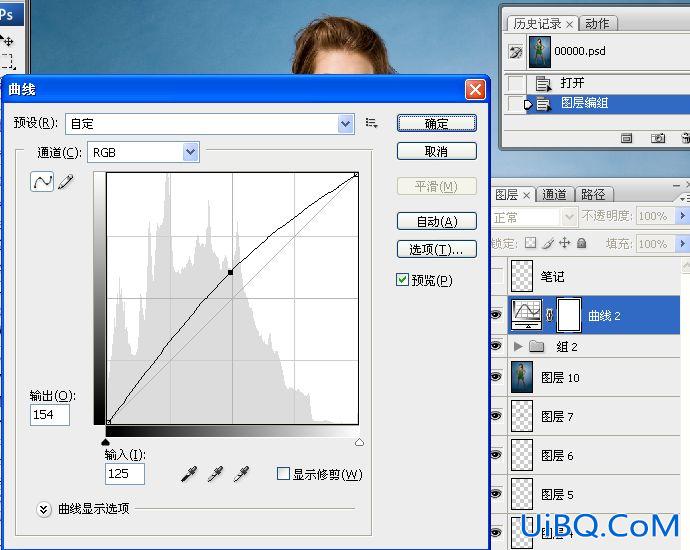The height and width of the screenshot is (550, 690).
Task: Toggle the 预览 preview checkbox
Action: pyautogui.click(x=402, y=280)
